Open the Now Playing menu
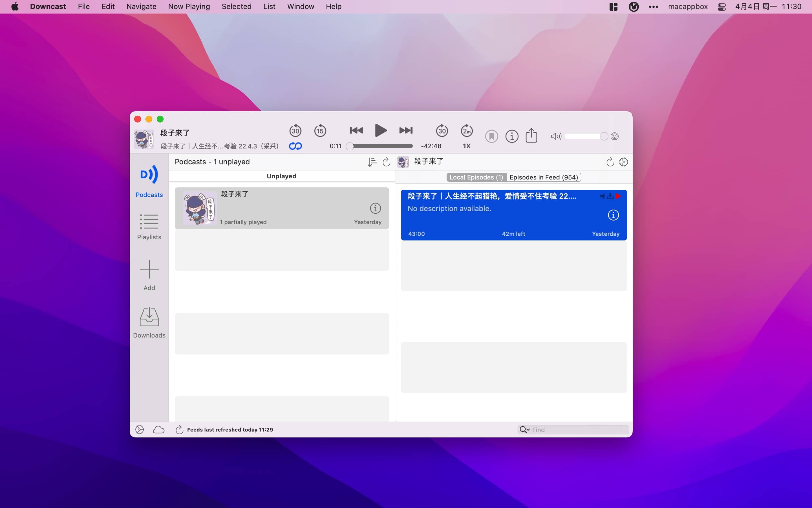Viewport: 812px width, 508px height. 189,6
